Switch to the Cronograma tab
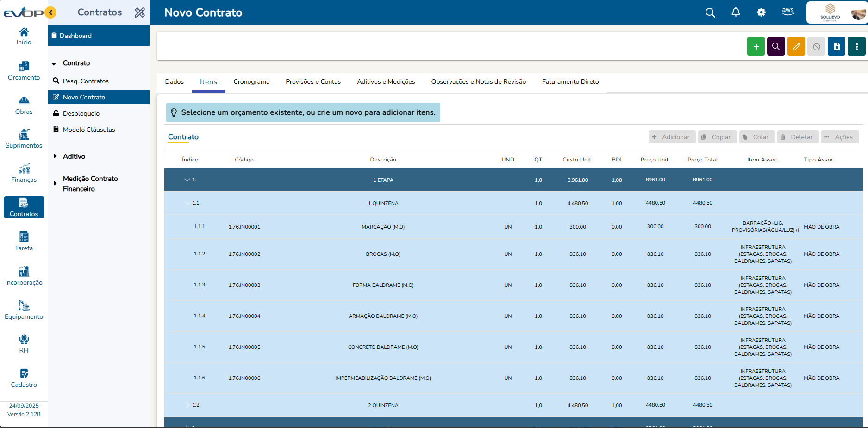Image resolution: width=868 pixels, height=428 pixels. tap(251, 82)
